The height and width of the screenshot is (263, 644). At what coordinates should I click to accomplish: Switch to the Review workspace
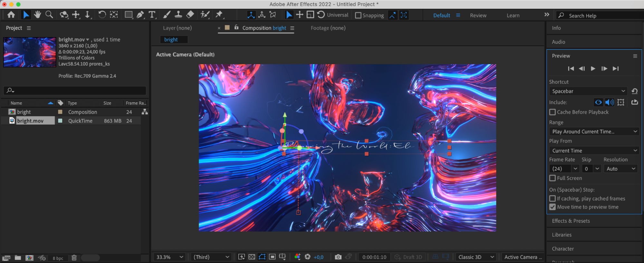click(x=478, y=15)
